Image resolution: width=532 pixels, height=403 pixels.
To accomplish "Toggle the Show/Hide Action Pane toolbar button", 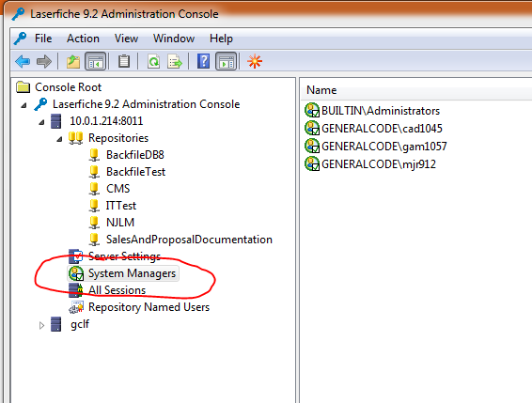I will coord(227,62).
